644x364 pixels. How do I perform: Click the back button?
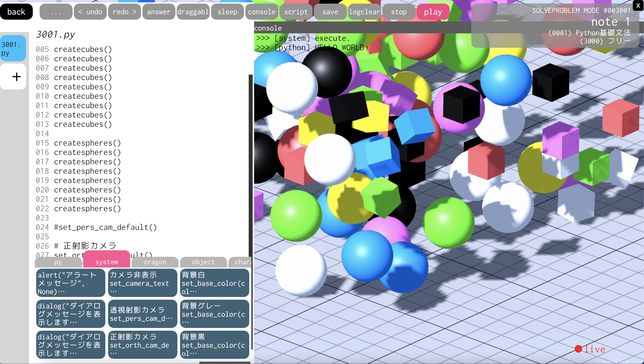click(x=16, y=12)
